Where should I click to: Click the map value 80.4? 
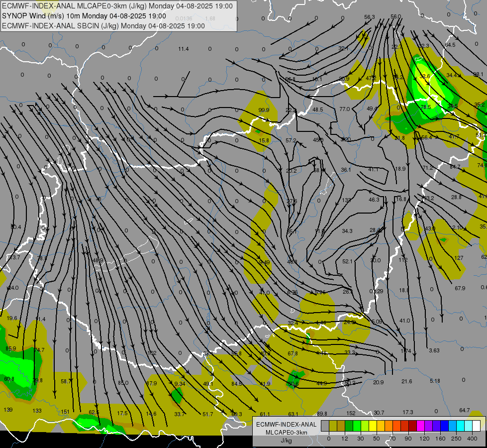click(x=16, y=227)
